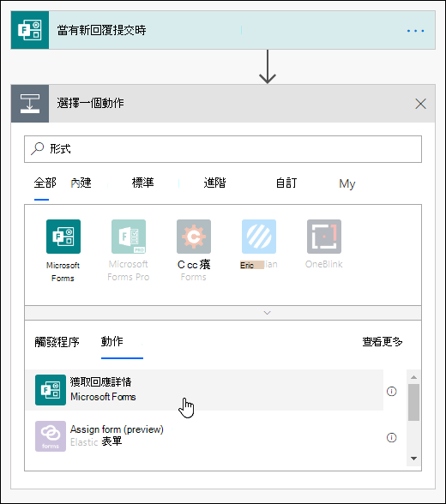Select the blue striped circle connector
The image size is (446, 504).
pos(259,237)
